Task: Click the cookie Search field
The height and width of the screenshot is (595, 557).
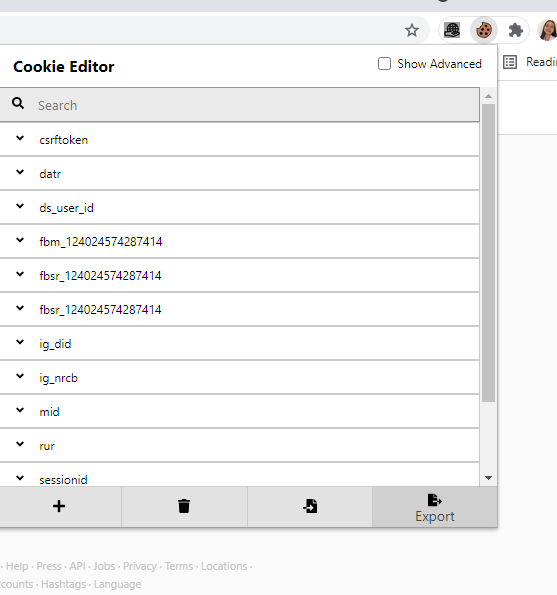Action: pyautogui.click(x=239, y=105)
